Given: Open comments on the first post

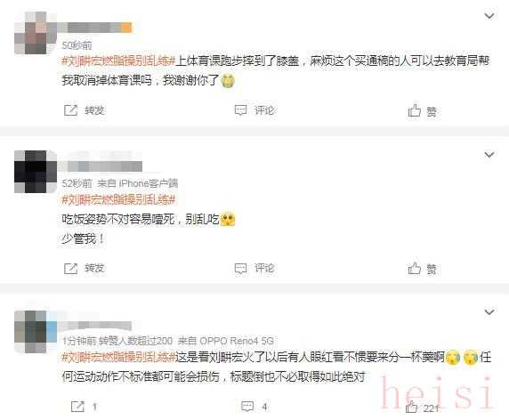Looking at the screenshot, I should point(254,110).
